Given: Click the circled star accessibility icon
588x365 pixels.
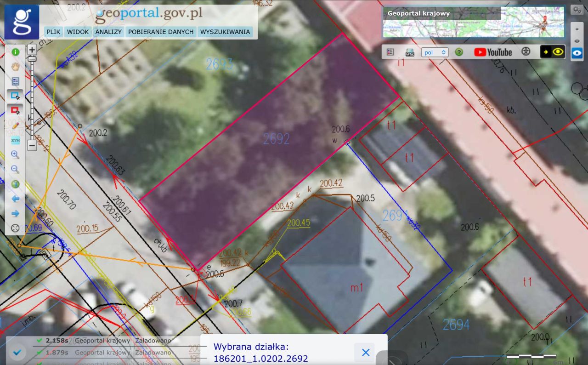Looking at the screenshot, I should (x=526, y=51).
